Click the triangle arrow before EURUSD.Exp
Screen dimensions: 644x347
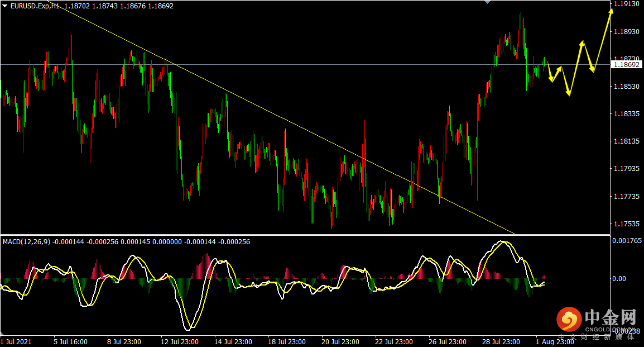[5, 6]
